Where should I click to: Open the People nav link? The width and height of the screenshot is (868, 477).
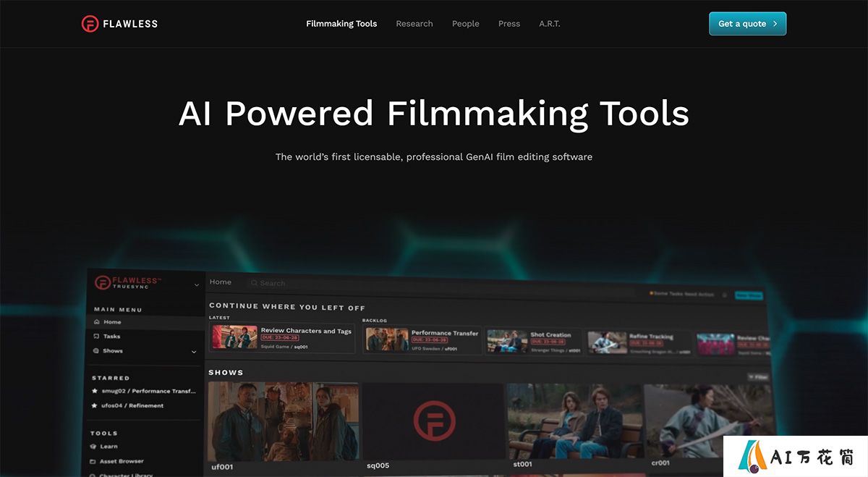click(x=466, y=24)
